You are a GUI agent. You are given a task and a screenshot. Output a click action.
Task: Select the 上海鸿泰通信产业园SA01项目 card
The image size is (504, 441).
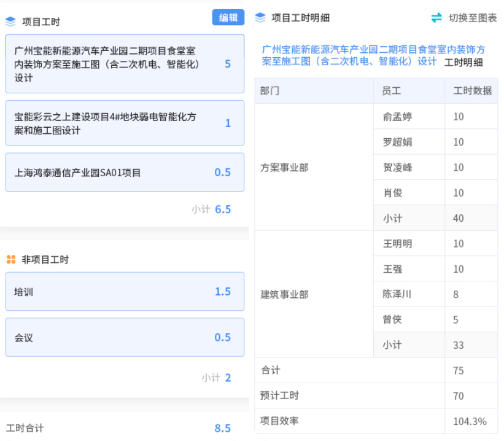point(125,173)
